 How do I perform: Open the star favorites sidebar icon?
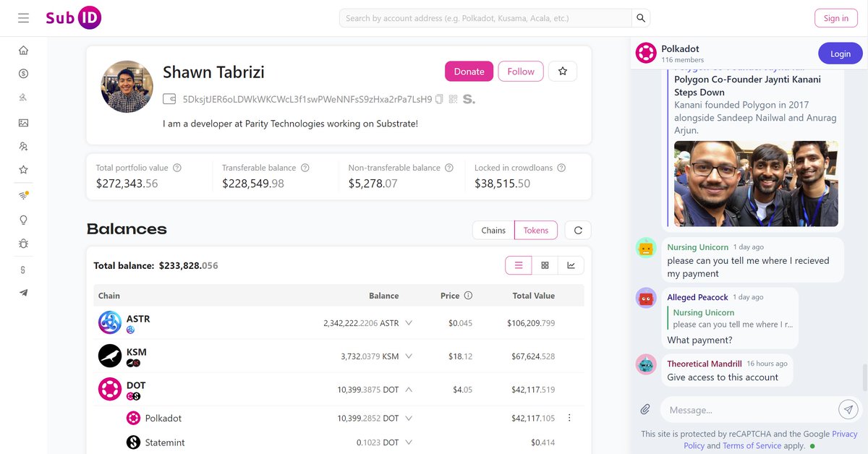pos(23,171)
